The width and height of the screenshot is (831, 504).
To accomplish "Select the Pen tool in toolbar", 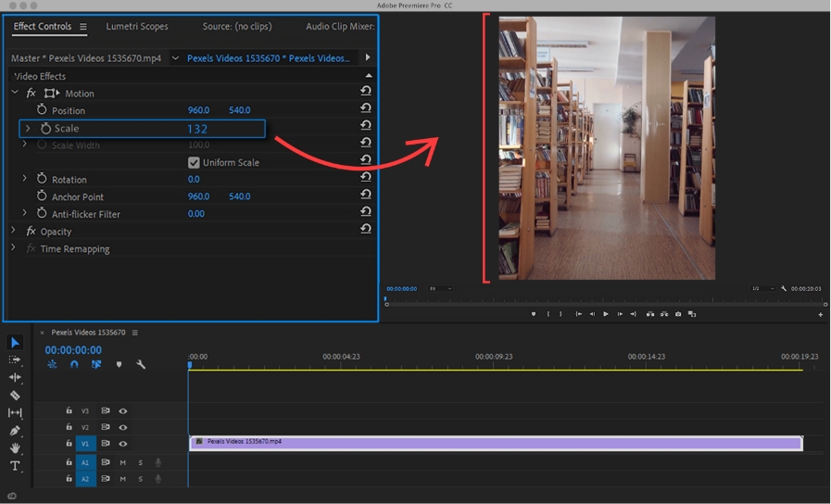I will click(x=15, y=431).
